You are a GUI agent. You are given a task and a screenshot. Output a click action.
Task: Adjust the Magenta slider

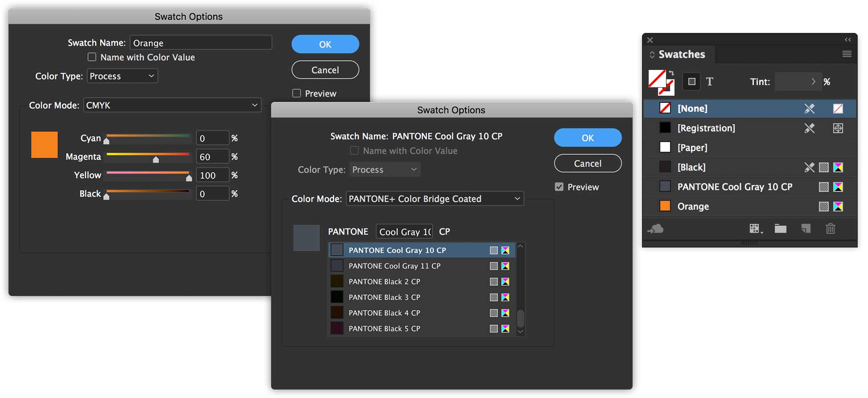tap(156, 159)
